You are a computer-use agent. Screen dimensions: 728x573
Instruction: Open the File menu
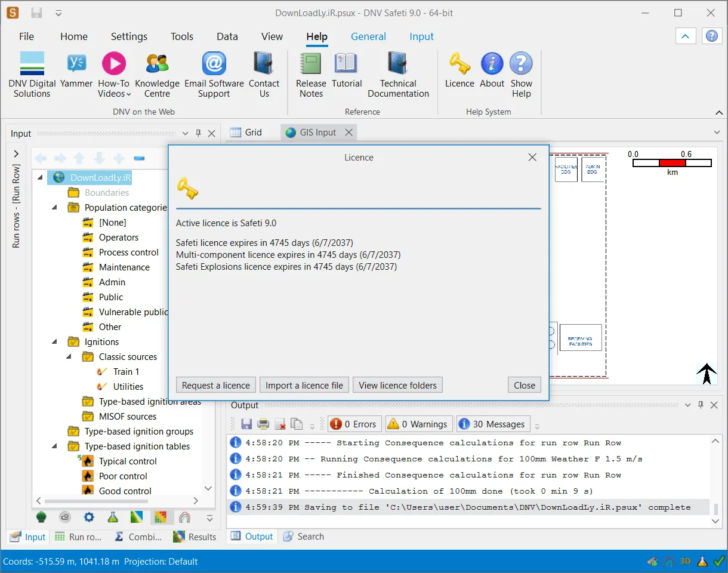26,36
